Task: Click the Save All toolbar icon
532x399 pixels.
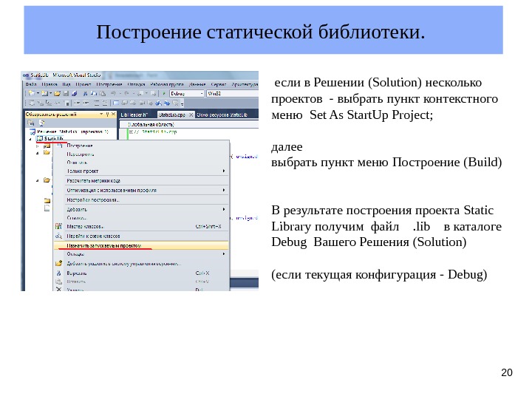Action: [75, 93]
